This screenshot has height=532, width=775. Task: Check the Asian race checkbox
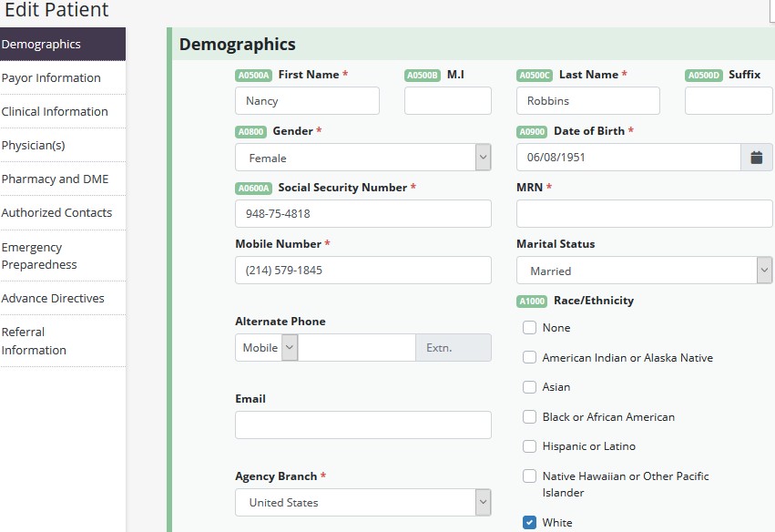[x=529, y=387]
